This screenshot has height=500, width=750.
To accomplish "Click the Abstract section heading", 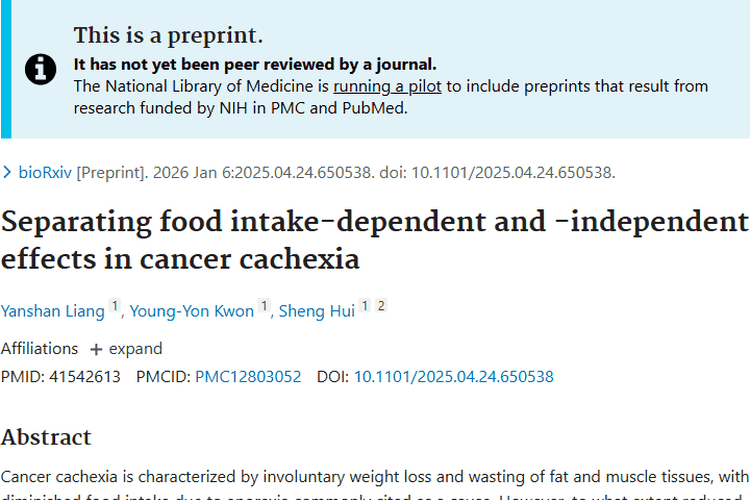I will 46,437.
